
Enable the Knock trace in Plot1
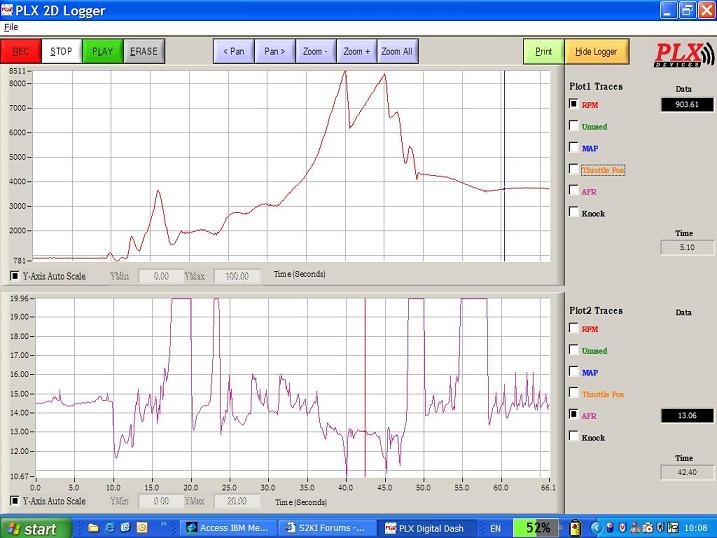click(573, 212)
